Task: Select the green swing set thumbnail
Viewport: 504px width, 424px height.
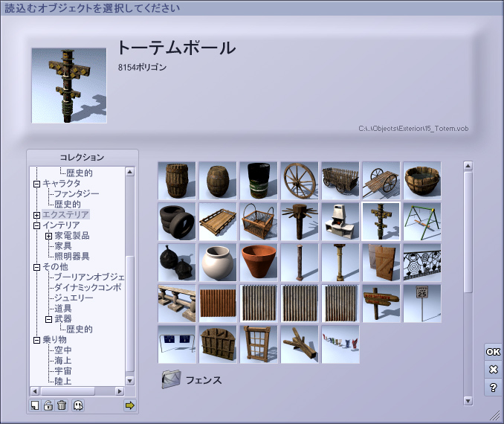Action: point(422,222)
